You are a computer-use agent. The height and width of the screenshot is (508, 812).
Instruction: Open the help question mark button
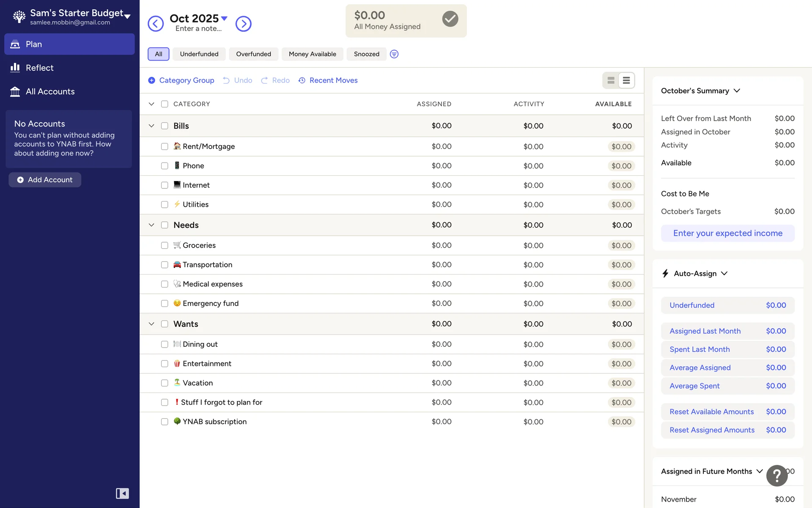777,476
